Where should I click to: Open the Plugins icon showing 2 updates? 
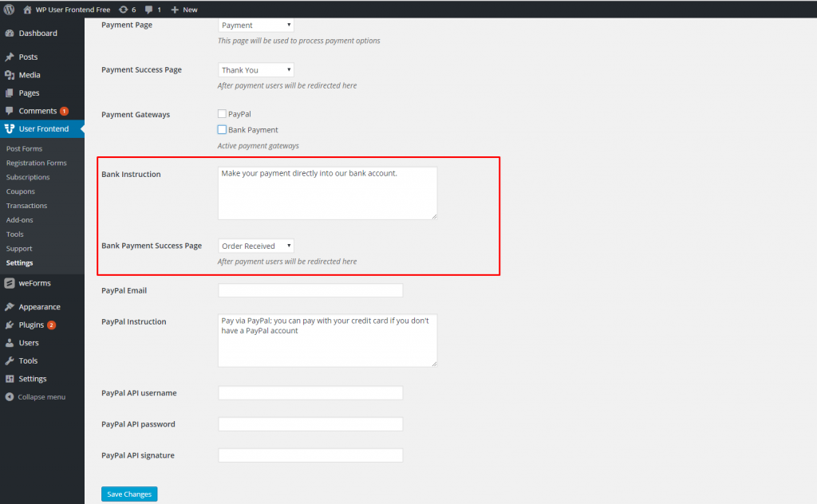click(x=11, y=325)
